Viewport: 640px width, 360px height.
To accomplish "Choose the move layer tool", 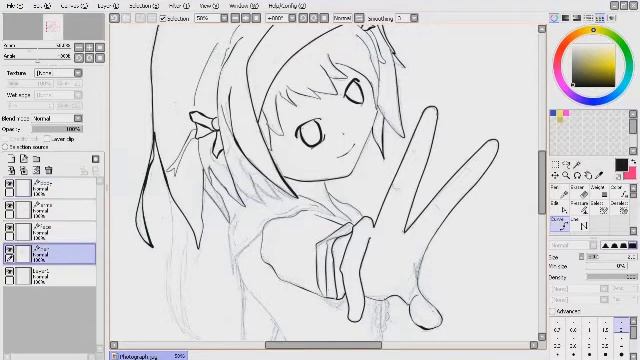I will click(555, 176).
